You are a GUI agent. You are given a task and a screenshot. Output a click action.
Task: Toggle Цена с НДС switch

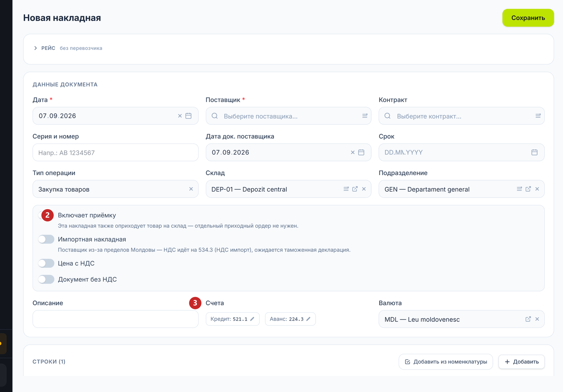[x=46, y=263]
